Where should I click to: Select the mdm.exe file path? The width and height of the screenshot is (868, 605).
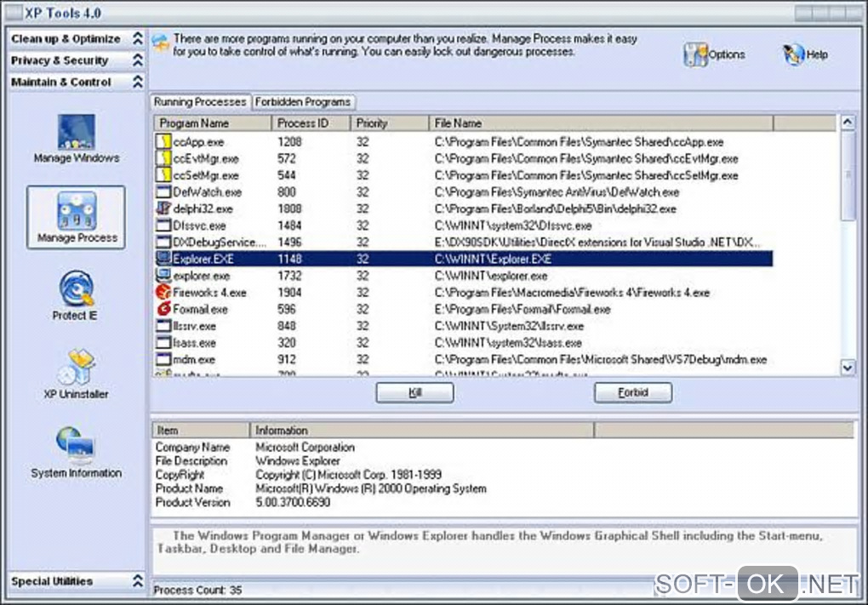601,359
